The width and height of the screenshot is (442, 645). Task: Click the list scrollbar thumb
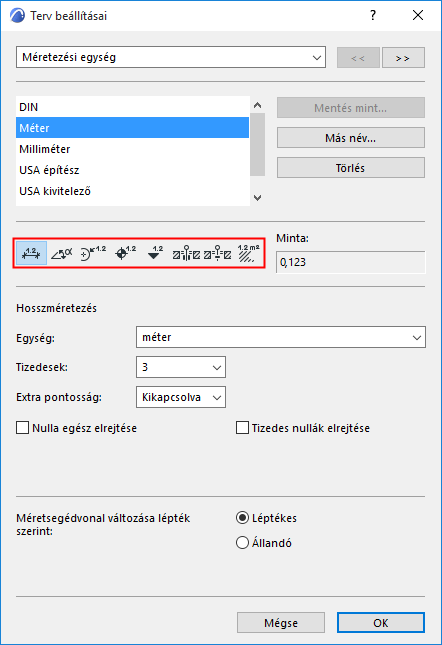pyautogui.click(x=257, y=144)
